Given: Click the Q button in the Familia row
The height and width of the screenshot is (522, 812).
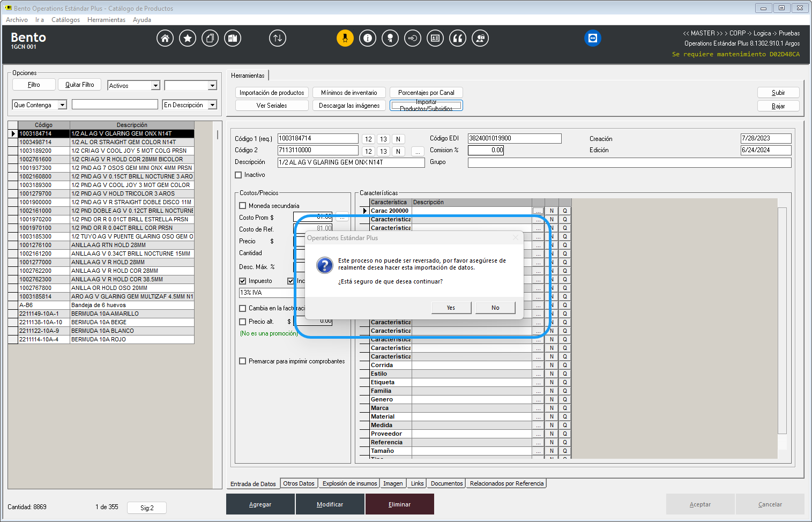Looking at the screenshot, I should coord(565,391).
